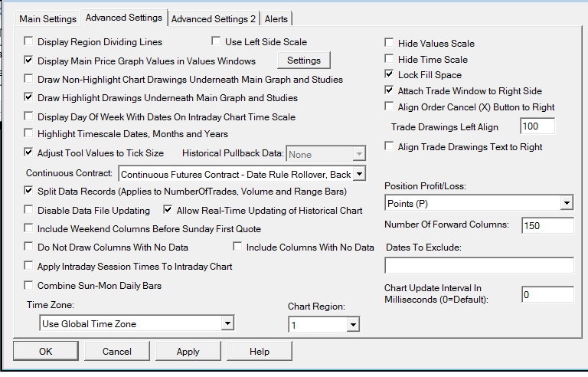Go to the Alerts tab

pos(276,18)
